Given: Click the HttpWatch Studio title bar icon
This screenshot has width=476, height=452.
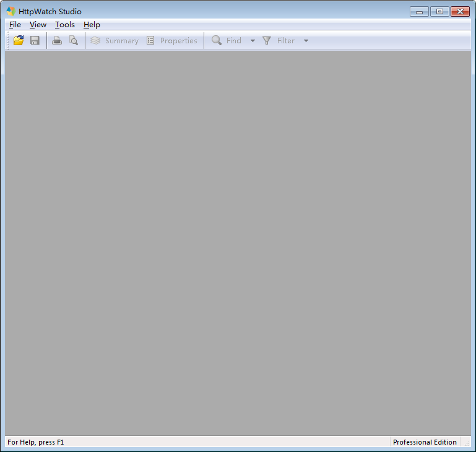Looking at the screenshot, I should pyautogui.click(x=11, y=11).
